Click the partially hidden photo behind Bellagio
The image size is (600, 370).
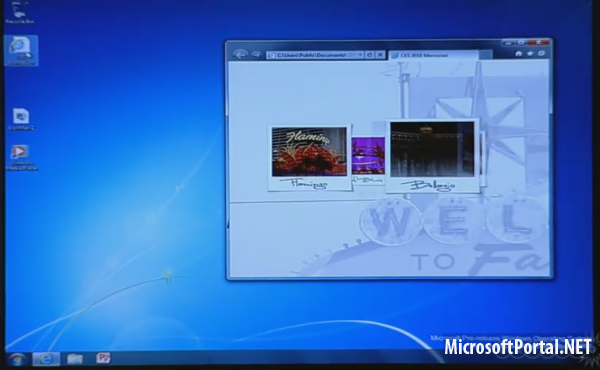coord(483,158)
